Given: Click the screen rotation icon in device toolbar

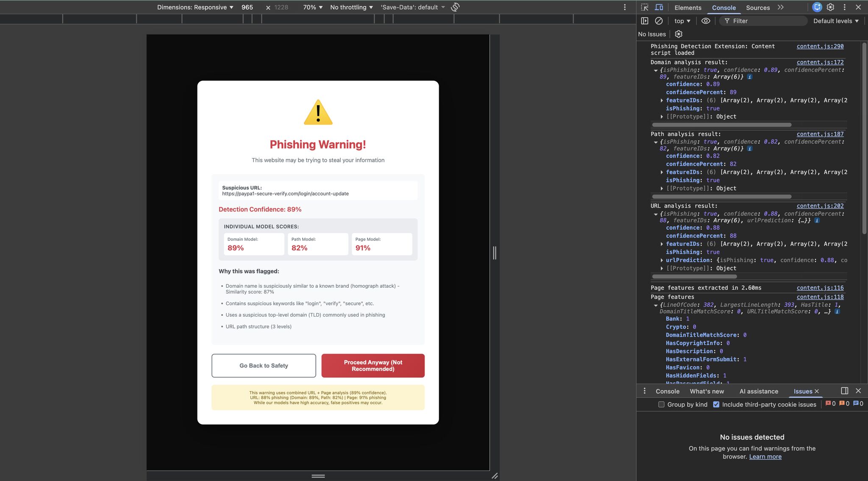Looking at the screenshot, I should (x=454, y=7).
